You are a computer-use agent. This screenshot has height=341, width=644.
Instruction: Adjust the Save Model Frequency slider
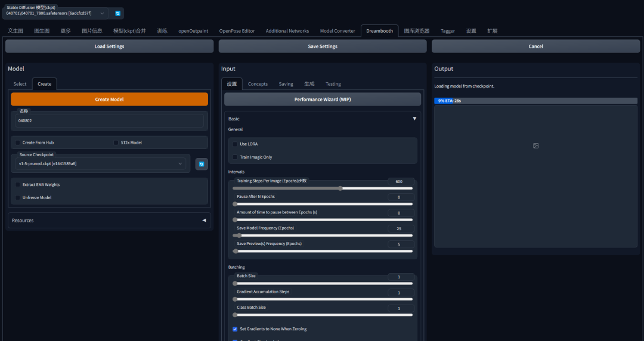pyautogui.click(x=323, y=236)
